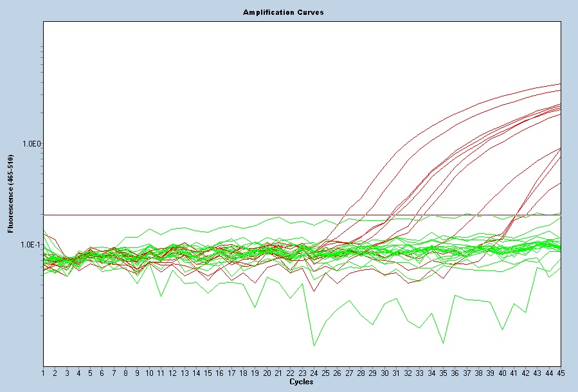Click cycle 1 on the x-axis
Image resolution: width=578 pixels, height=392 pixels.
click(x=43, y=373)
